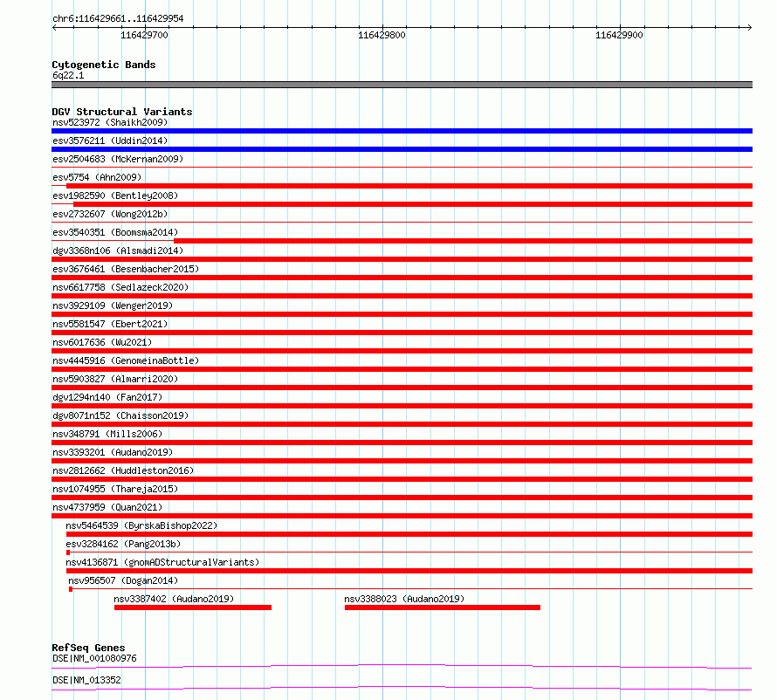The width and height of the screenshot is (777, 700).
Task: Click the right arrowhead on the ruler
Action: (750, 27)
